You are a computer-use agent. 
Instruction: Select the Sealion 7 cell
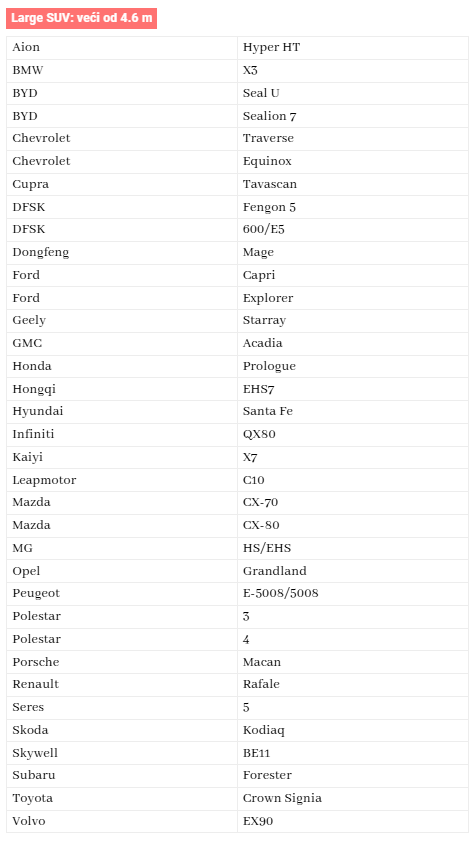[x=353, y=116]
